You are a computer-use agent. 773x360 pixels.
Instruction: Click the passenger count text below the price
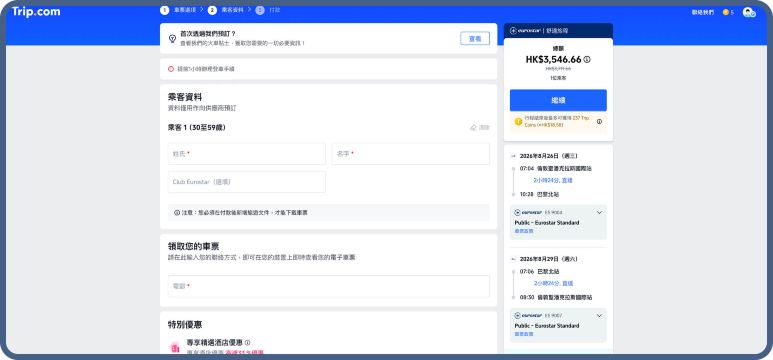pos(558,78)
